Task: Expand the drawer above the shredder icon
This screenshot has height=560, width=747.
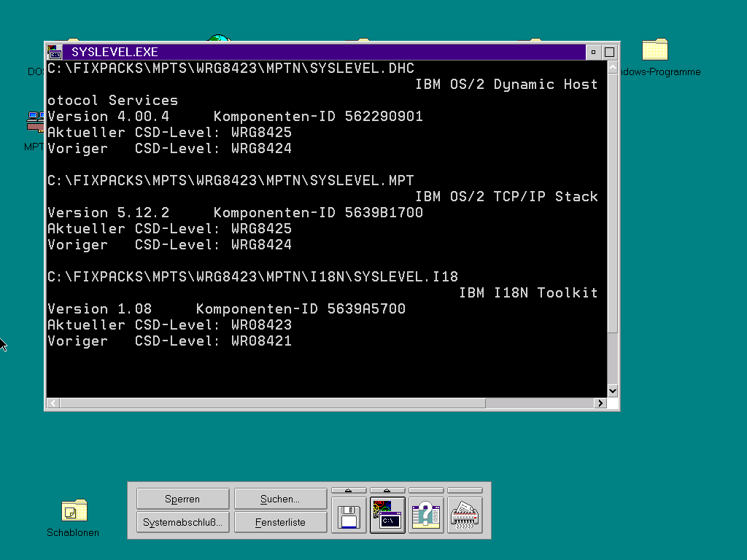Action: point(465,491)
